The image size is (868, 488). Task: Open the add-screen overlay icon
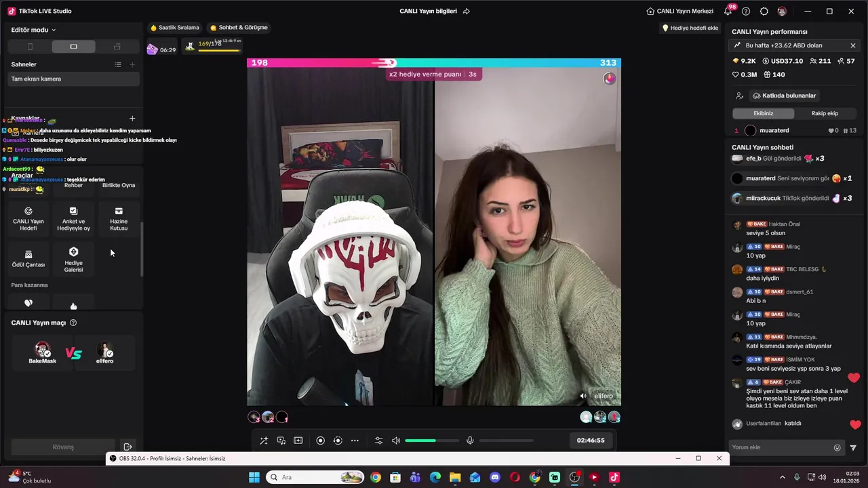(x=298, y=441)
